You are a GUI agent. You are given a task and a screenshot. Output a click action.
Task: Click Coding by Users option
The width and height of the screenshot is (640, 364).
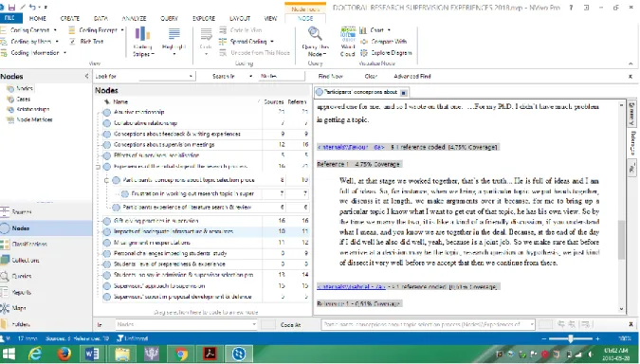pyautogui.click(x=29, y=42)
